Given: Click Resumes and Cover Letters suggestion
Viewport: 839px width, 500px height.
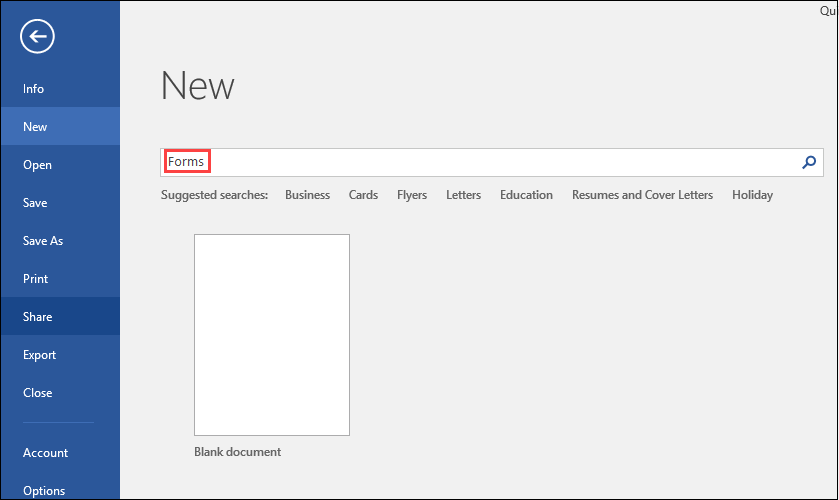Looking at the screenshot, I should point(642,195).
